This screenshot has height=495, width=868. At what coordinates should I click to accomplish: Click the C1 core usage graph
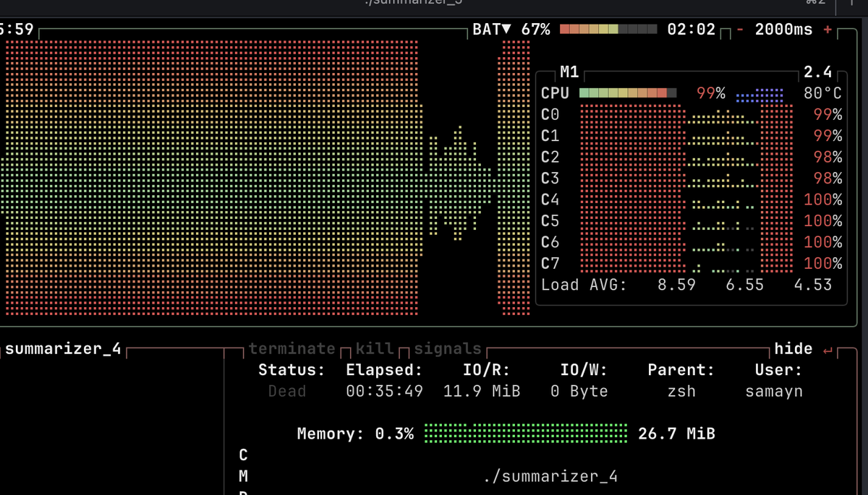[x=686, y=136]
